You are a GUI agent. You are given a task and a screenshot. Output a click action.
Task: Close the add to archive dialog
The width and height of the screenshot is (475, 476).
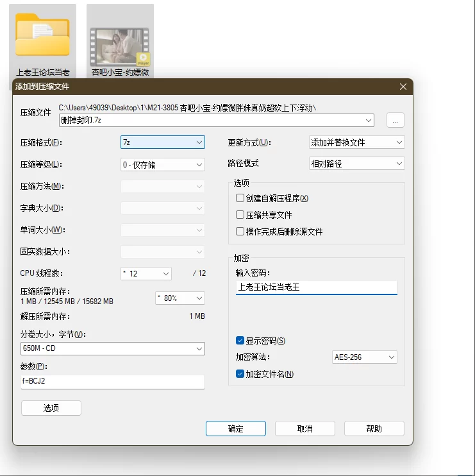[403, 87]
